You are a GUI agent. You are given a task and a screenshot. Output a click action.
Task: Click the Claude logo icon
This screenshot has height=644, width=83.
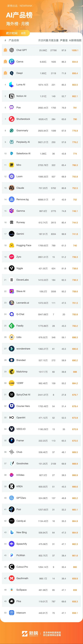(x=11, y=188)
